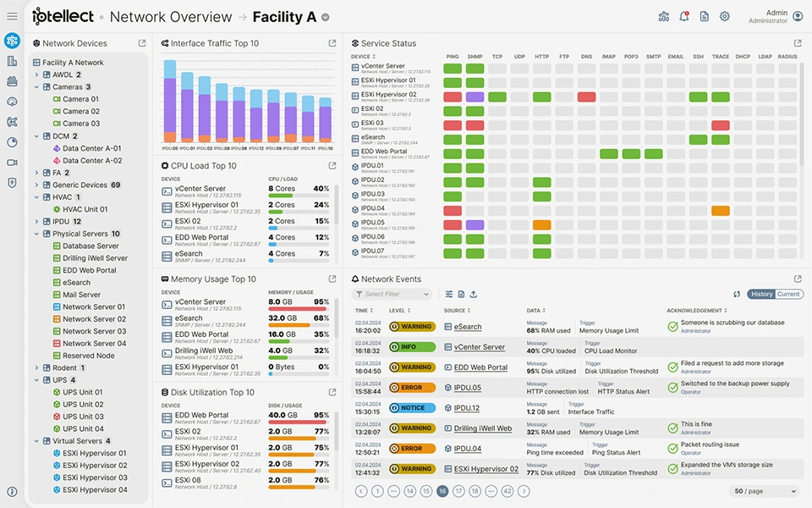Open the hamburger menu
The height and width of the screenshot is (508, 812).
tap(12, 17)
